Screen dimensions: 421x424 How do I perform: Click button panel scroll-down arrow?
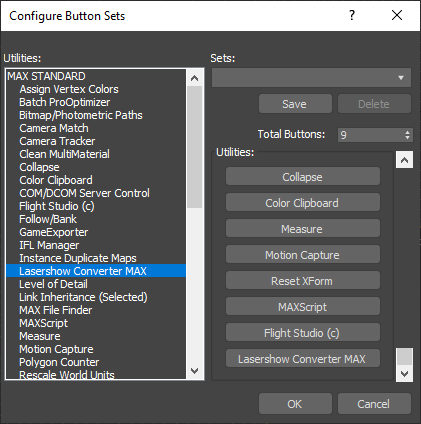404,373
